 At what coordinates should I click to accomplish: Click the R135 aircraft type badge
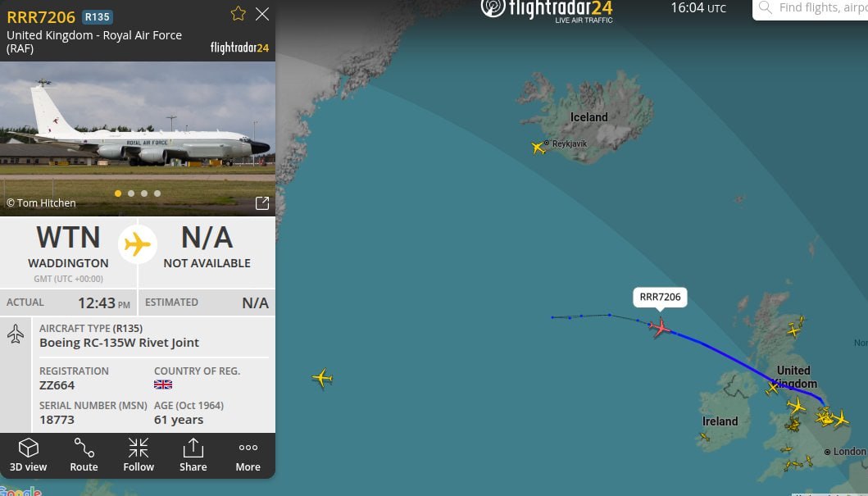pos(98,17)
